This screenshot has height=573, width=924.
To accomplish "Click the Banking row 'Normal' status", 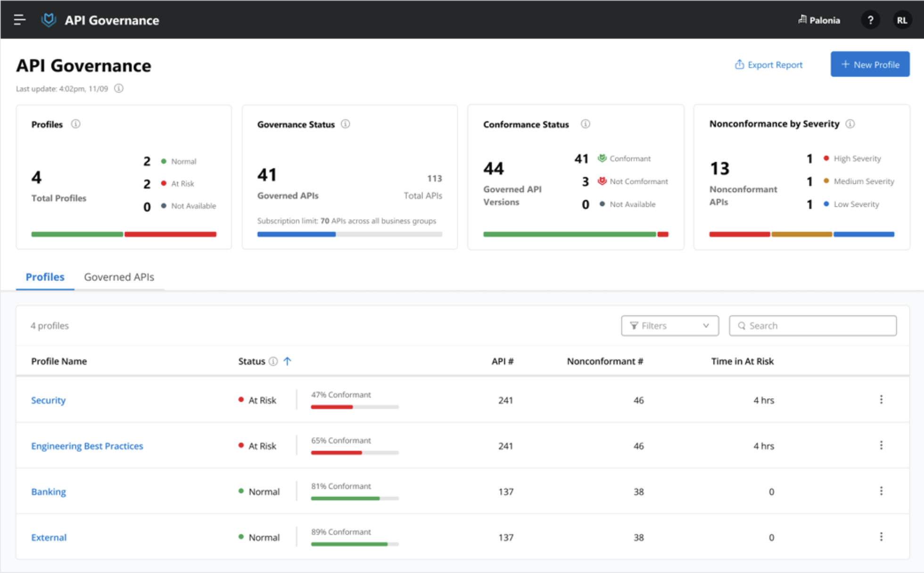I will (x=259, y=491).
